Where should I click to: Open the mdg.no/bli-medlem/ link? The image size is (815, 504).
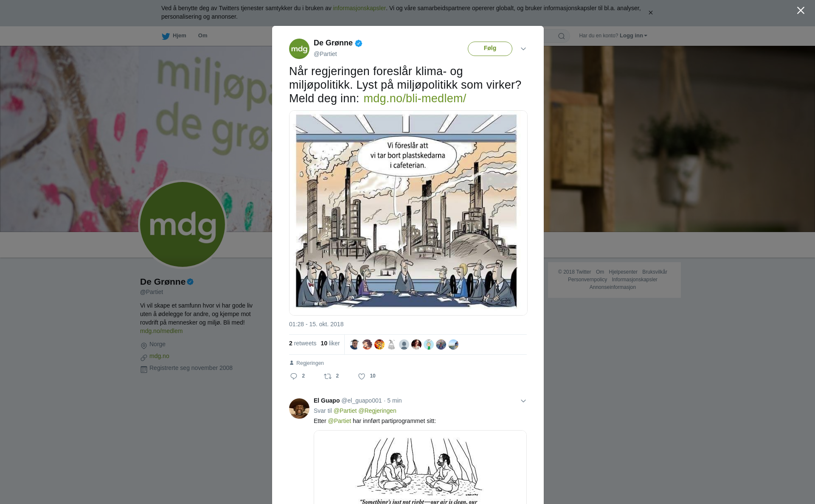point(415,98)
